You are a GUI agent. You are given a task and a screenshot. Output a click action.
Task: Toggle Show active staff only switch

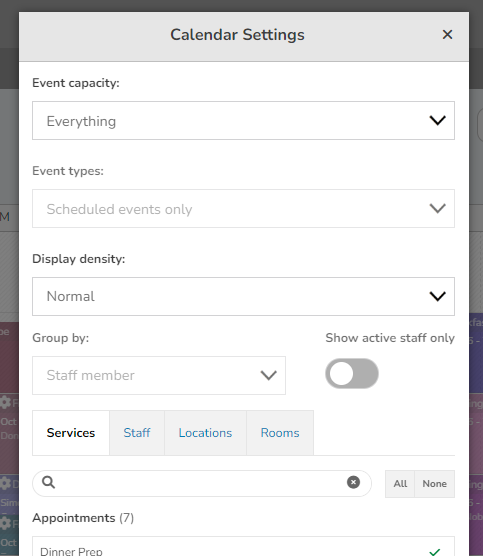pyautogui.click(x=352, y=373)
